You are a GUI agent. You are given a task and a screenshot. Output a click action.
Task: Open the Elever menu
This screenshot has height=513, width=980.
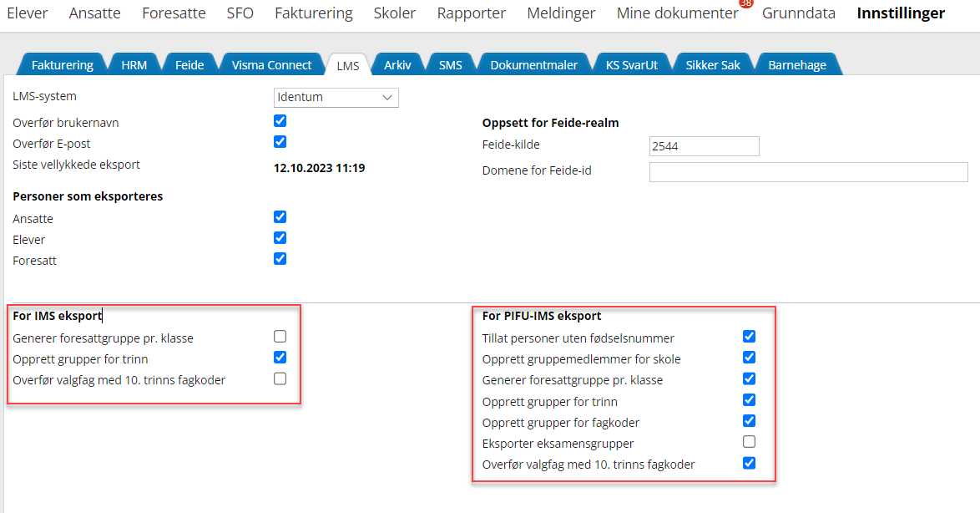[x=27, y=13]
